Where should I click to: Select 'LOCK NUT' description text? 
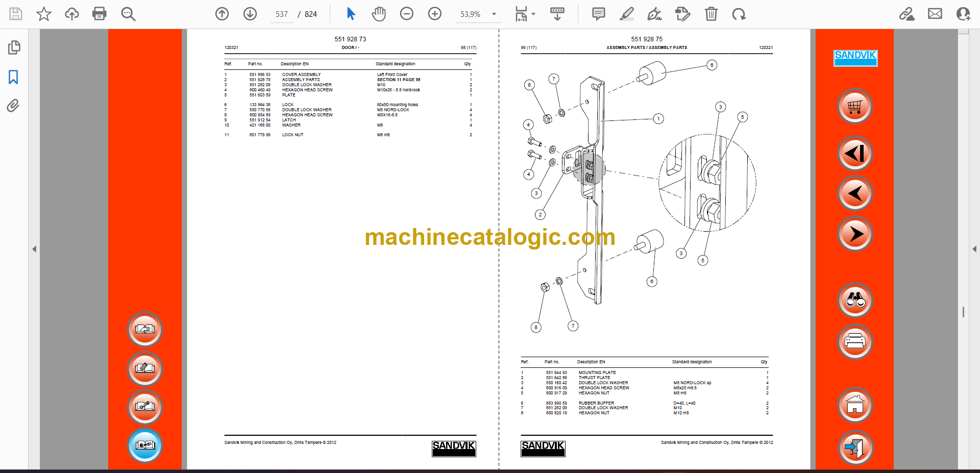tap(292, 135)
